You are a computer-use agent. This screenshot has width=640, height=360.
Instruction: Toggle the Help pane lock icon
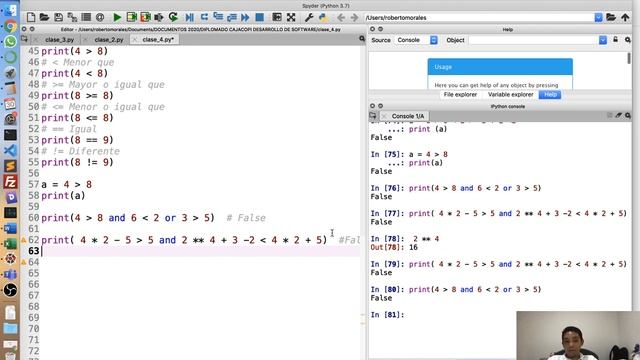point(616,40)
